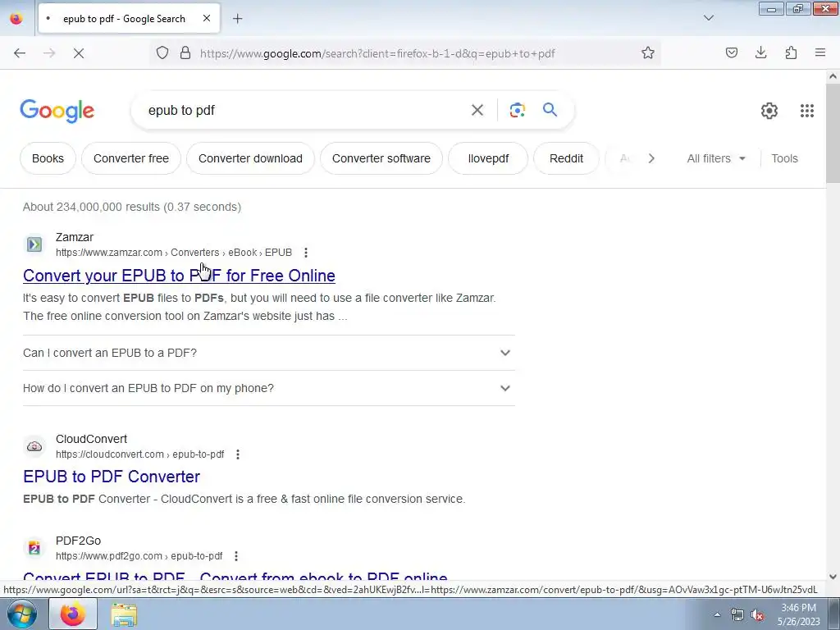
Task: Select the Converter free filter chip
Action: coord(131,158)
